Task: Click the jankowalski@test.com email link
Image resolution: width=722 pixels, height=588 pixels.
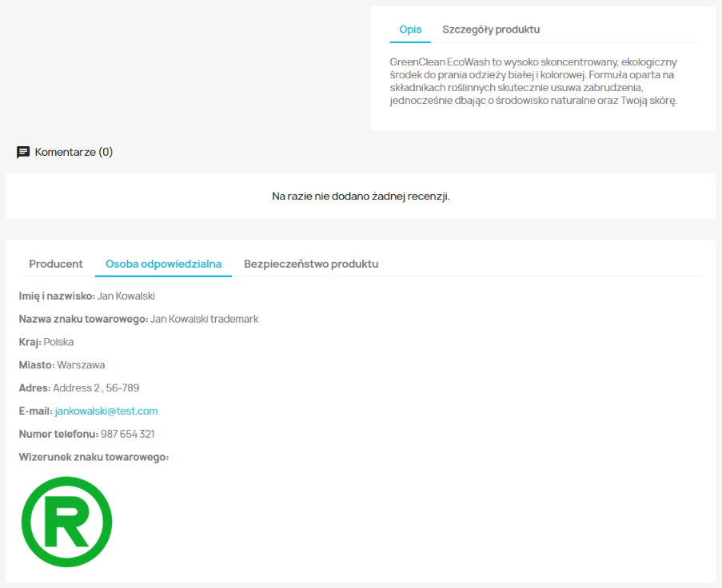Action: 106,411
